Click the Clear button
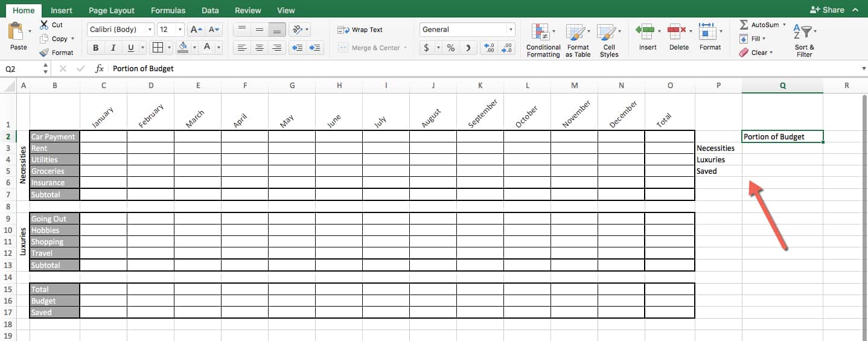This screenshot has height=341, width=868. (x=755, y=53)
